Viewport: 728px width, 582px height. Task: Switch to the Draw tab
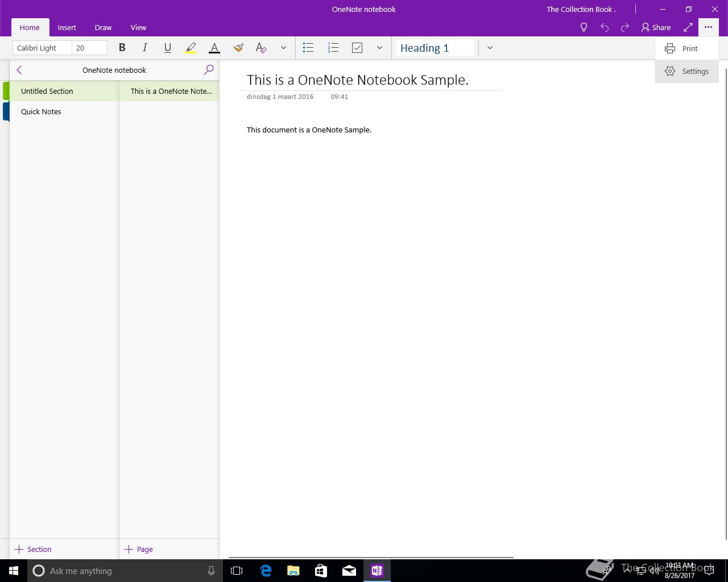103,27
